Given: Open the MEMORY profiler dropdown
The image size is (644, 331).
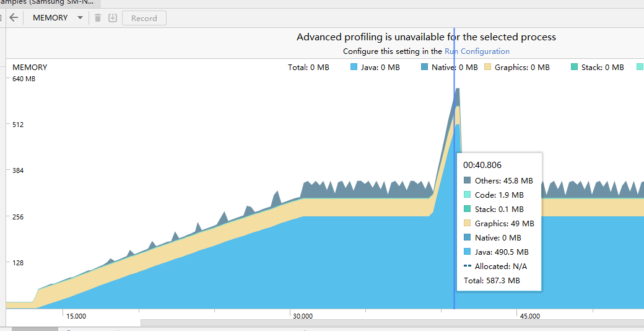Looking at the screenshot, I should tap(58, 18).
